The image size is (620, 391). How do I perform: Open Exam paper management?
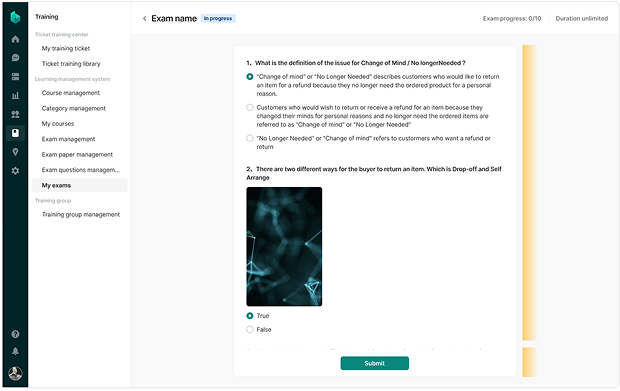pyautogui.click(x=77, y=155)
